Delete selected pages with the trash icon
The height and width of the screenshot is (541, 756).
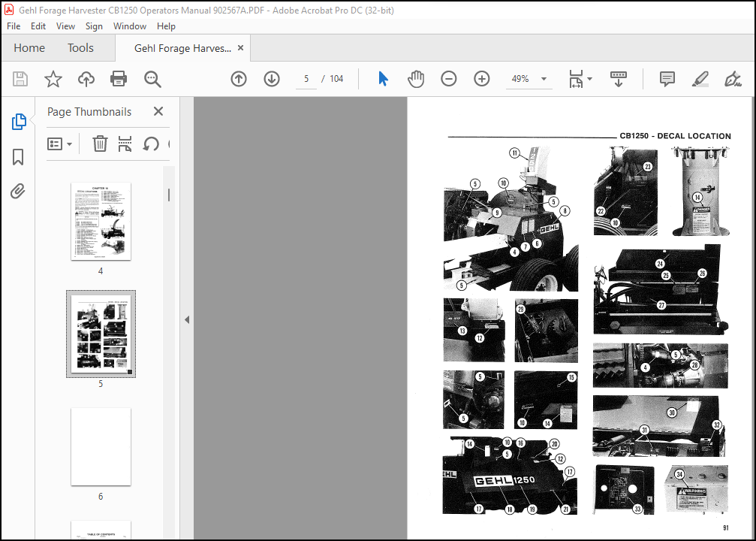[100, 144]
